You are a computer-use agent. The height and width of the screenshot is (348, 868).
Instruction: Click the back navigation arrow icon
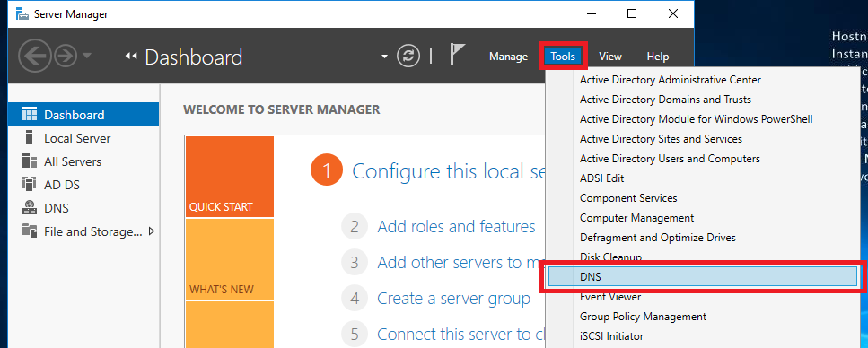pos(35,56)
